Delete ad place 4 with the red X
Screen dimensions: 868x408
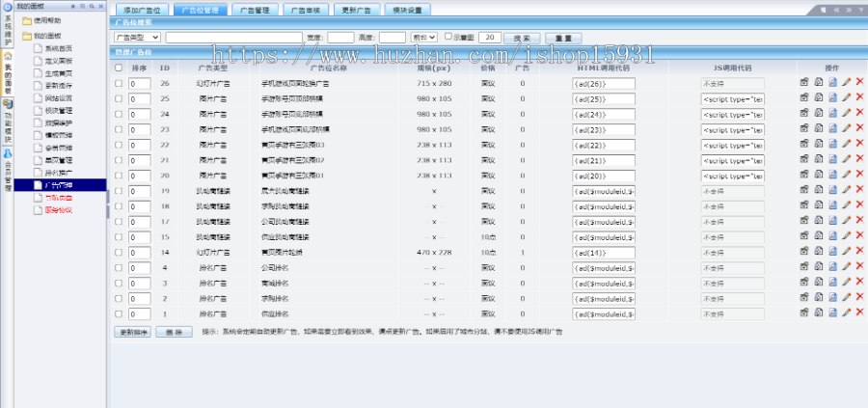859,266
